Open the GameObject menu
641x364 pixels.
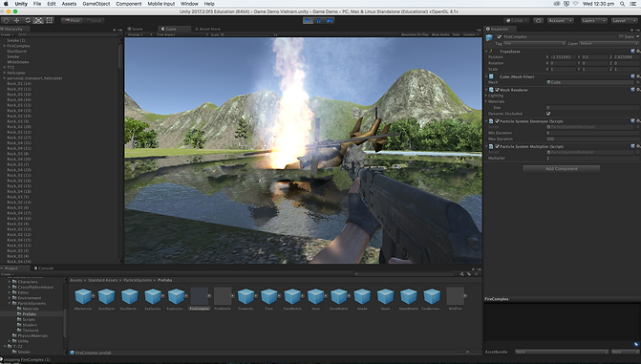[x=96, y=4]
